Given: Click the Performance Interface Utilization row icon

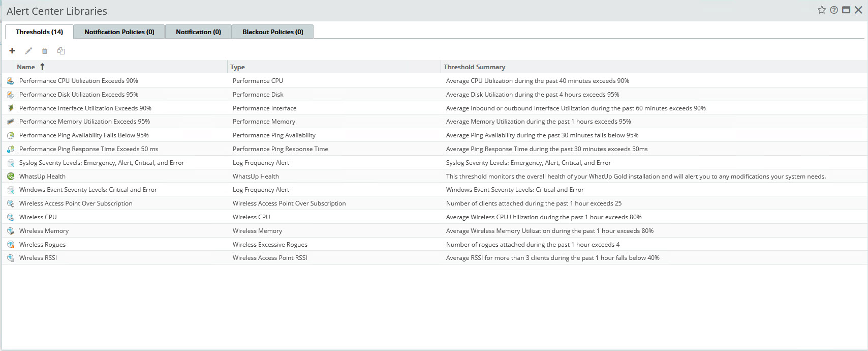Looking at the screenshot, I should (x=11, y=108).
